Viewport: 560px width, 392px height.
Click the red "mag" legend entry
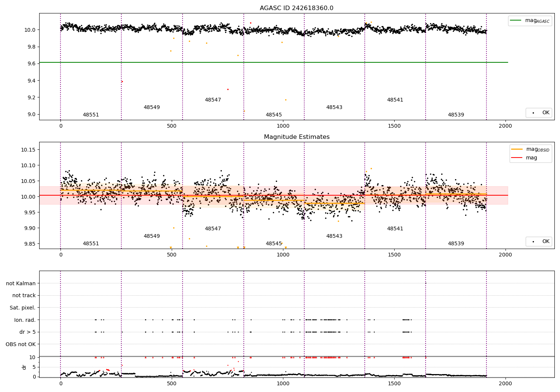coord(525,158)
